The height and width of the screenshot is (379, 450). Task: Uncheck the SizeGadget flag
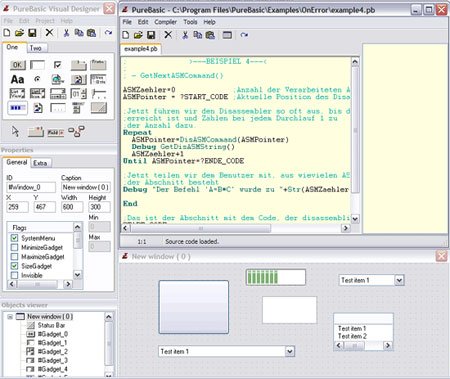pos(14,266)
